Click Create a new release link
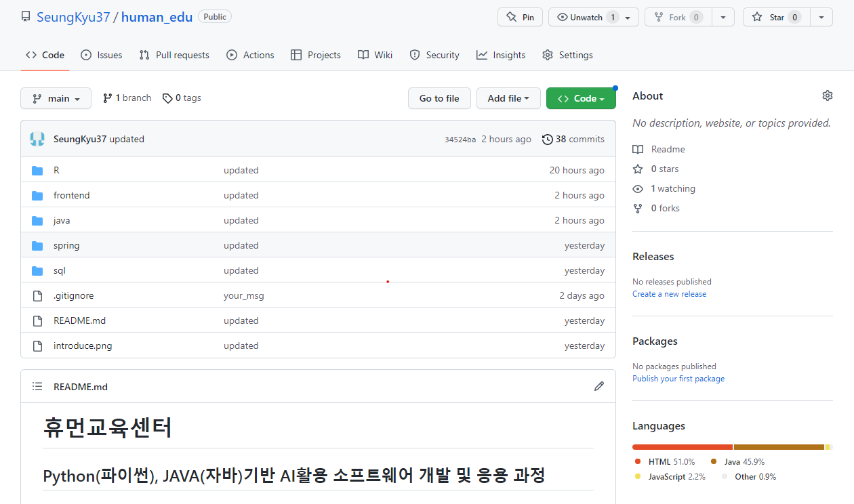 [669, 294]
